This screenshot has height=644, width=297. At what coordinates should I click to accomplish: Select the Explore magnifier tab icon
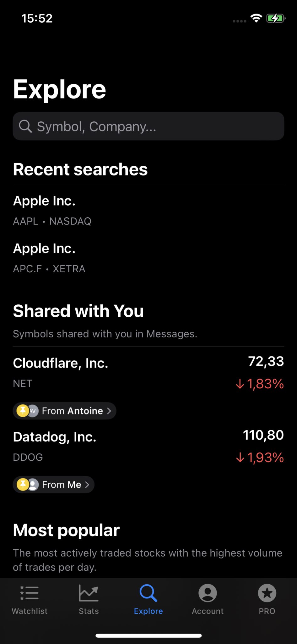pyautogui.click(x=148, y=593)
